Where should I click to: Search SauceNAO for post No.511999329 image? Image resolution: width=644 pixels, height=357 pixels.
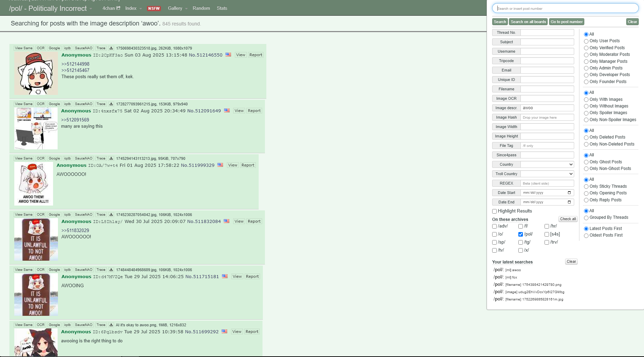click(84, 158)
